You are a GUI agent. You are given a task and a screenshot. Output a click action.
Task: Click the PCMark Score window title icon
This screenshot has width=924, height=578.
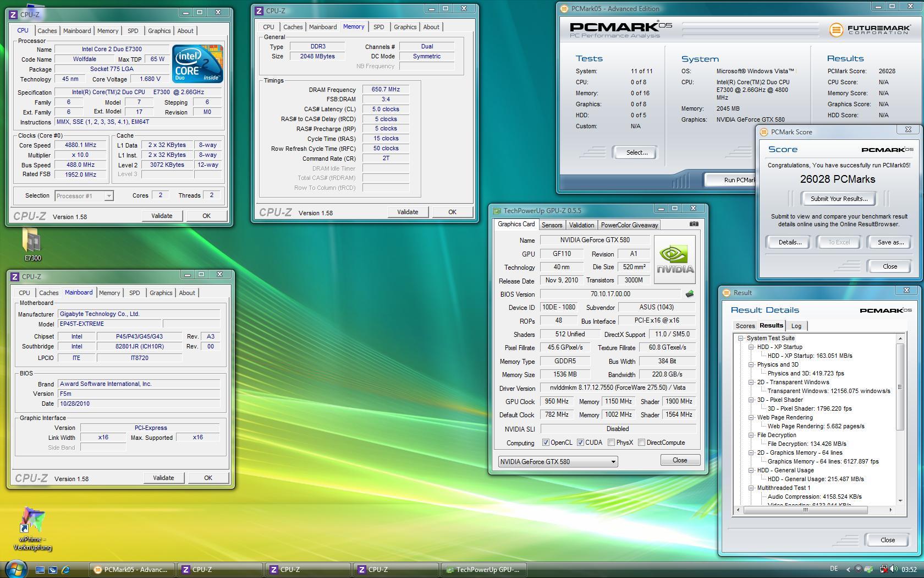[763, 132]
